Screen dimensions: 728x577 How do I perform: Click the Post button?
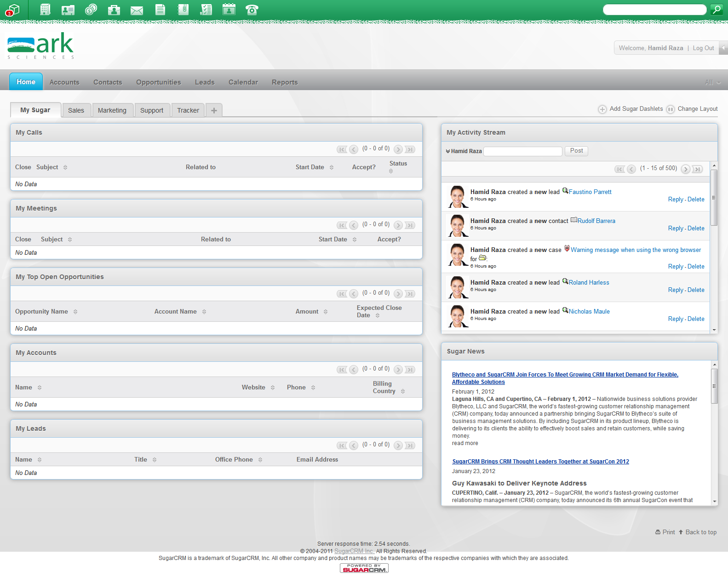click(576, 151)
